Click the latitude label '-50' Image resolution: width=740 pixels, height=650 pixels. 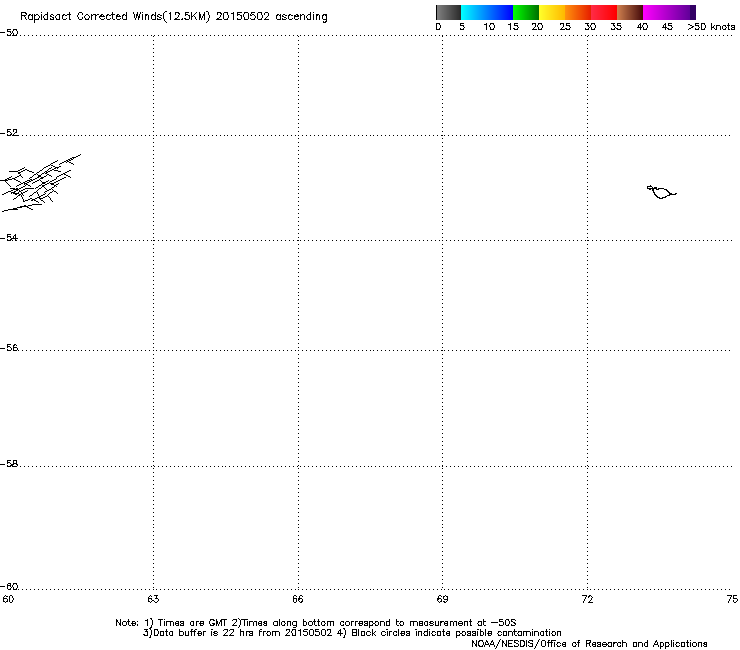pyautogui.click(x=9, y=33)
